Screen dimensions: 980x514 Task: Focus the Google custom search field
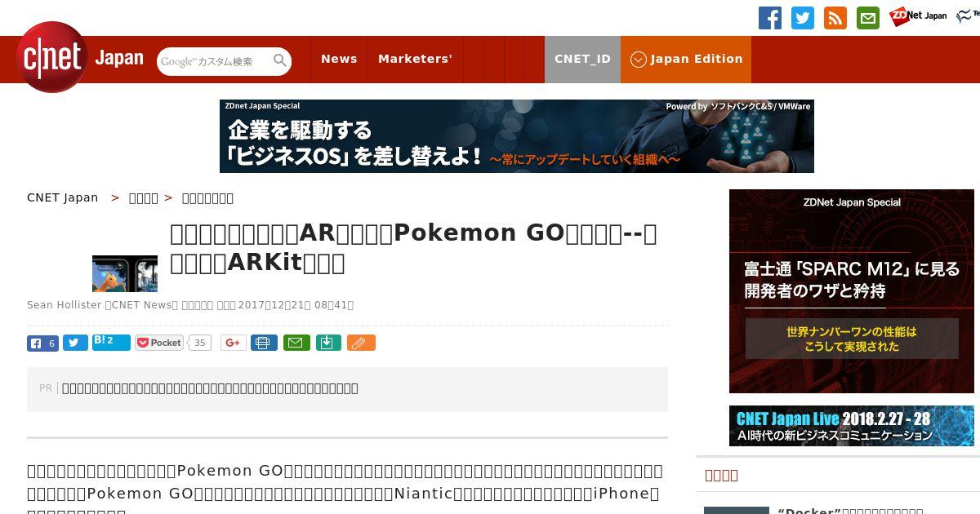click(x=214, y=61)
